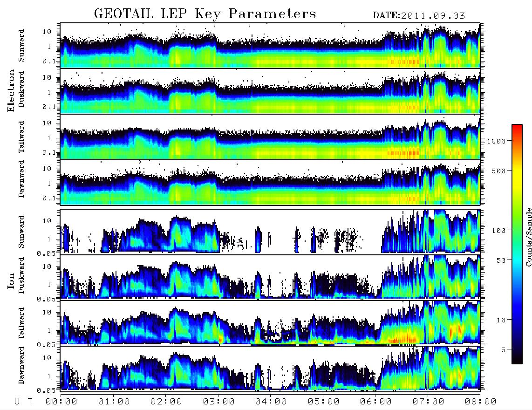This screenshot has height=410, width=532.
Task: Click the 'GEOTAIL LEP Key Parameters' title
Action: (x=205, y=14)
